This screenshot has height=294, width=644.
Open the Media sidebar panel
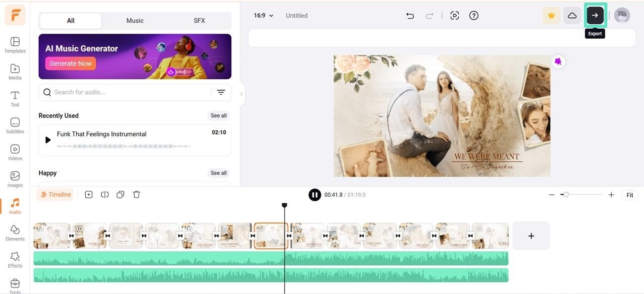15,71
